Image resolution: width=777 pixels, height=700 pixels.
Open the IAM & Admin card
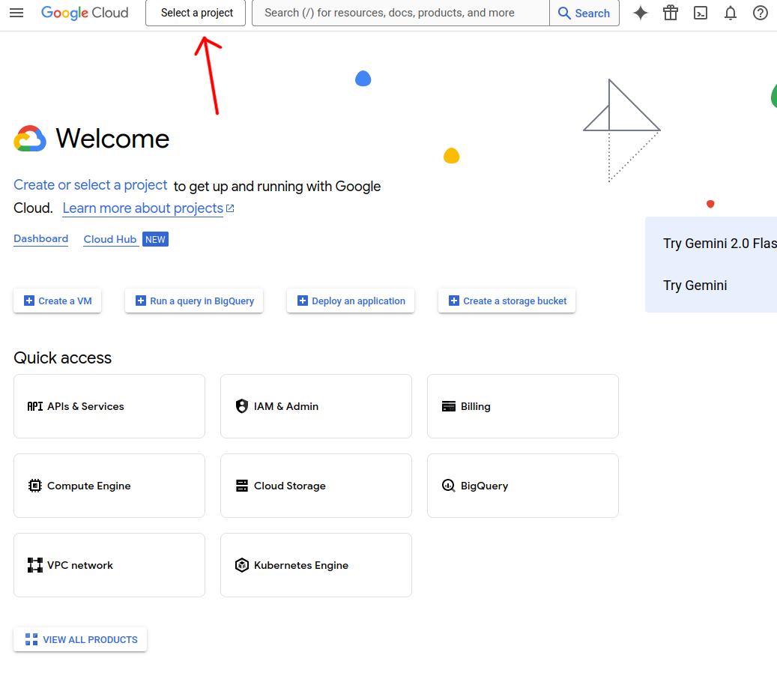[x=316, y=406]
